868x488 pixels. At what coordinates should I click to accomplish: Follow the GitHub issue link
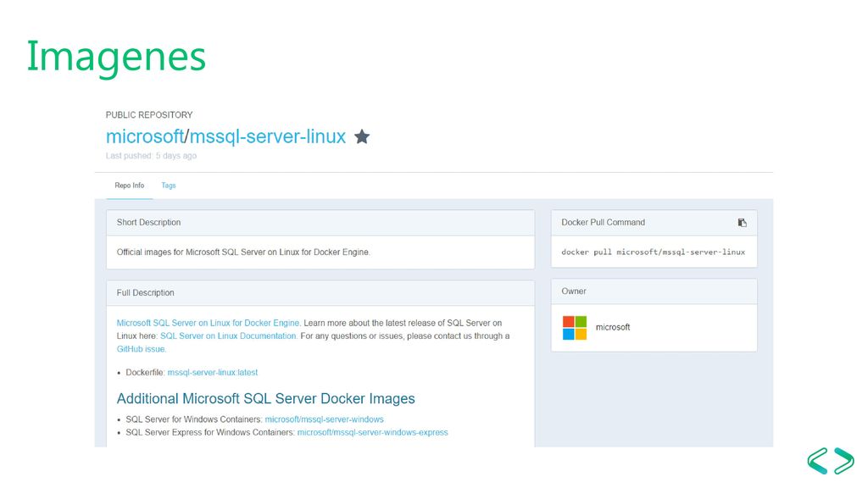point(142,349)
